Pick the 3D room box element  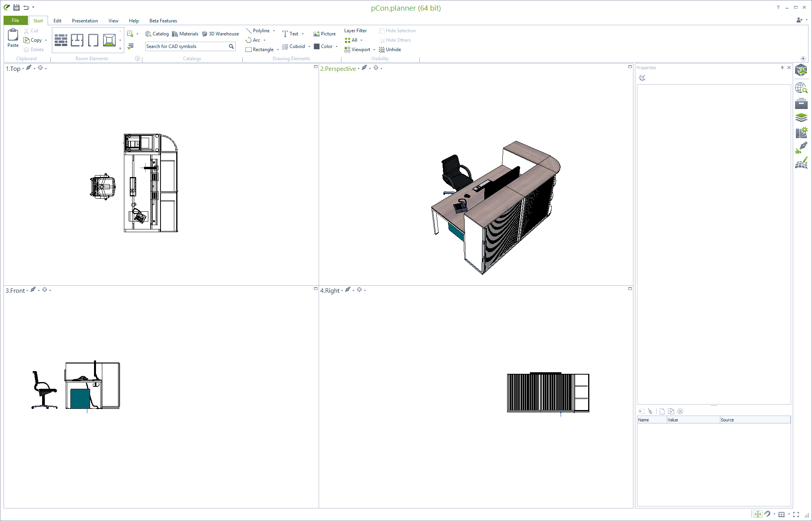click(109, 40)
